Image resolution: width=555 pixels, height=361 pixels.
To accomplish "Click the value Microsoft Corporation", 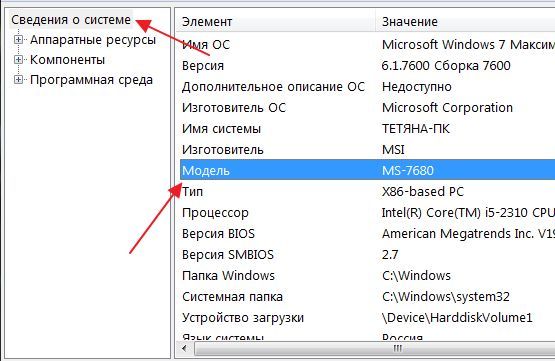I will coord(447,108).
